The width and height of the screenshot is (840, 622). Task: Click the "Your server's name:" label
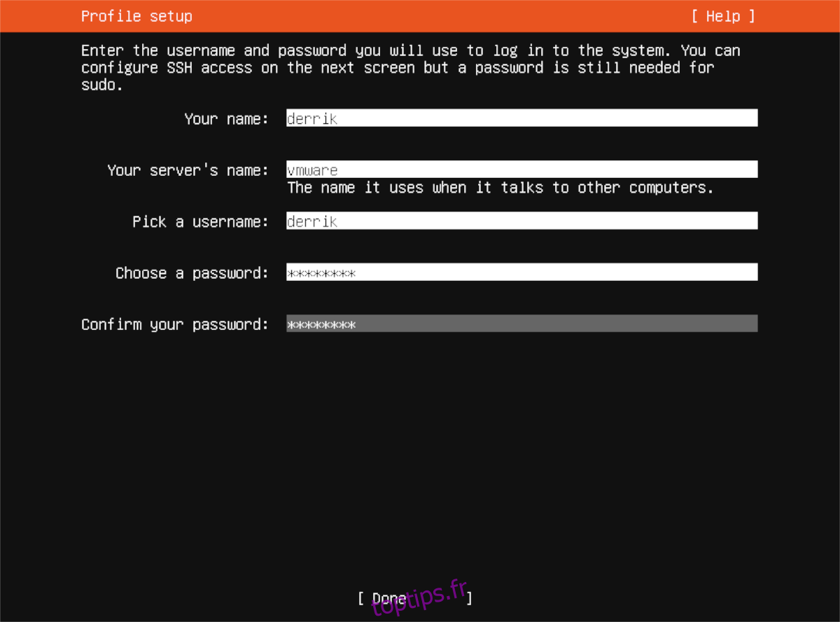tap(188, 170)
